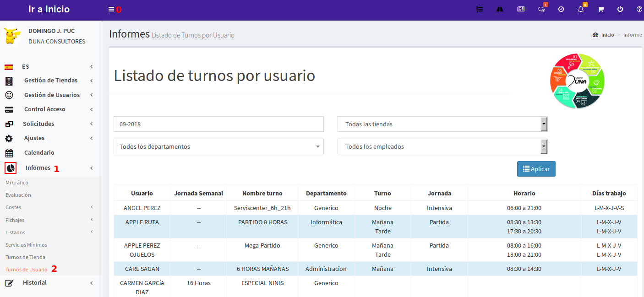This screenshot has width=644, height=297.
Task: Open the chat messages icon
Action: [x=541, y=9]
